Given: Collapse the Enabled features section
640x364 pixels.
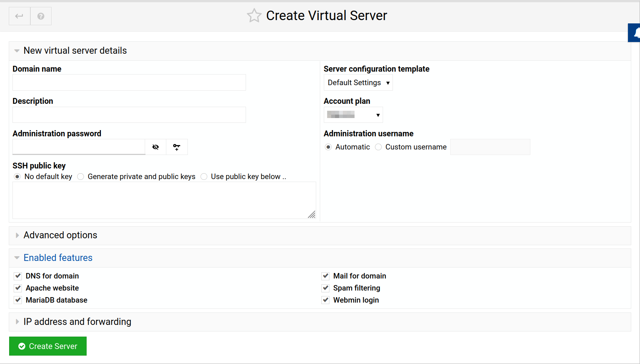Looking at the screenshot, I should [58, 258].
